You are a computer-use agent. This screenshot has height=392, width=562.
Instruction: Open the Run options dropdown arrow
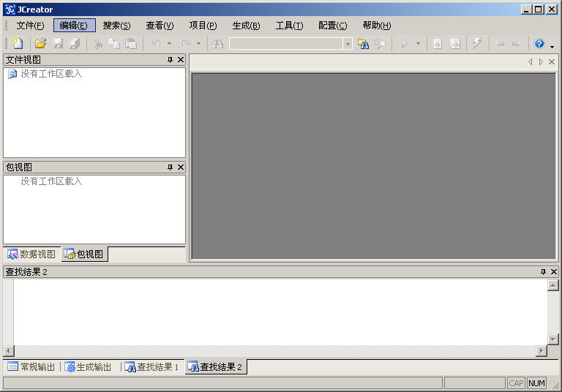(418, 44)
